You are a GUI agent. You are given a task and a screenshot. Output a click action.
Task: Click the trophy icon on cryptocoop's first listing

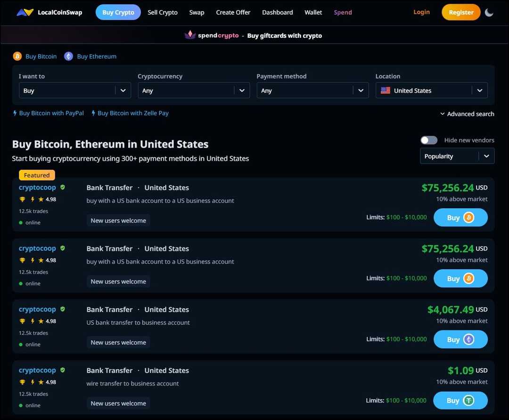21,198
